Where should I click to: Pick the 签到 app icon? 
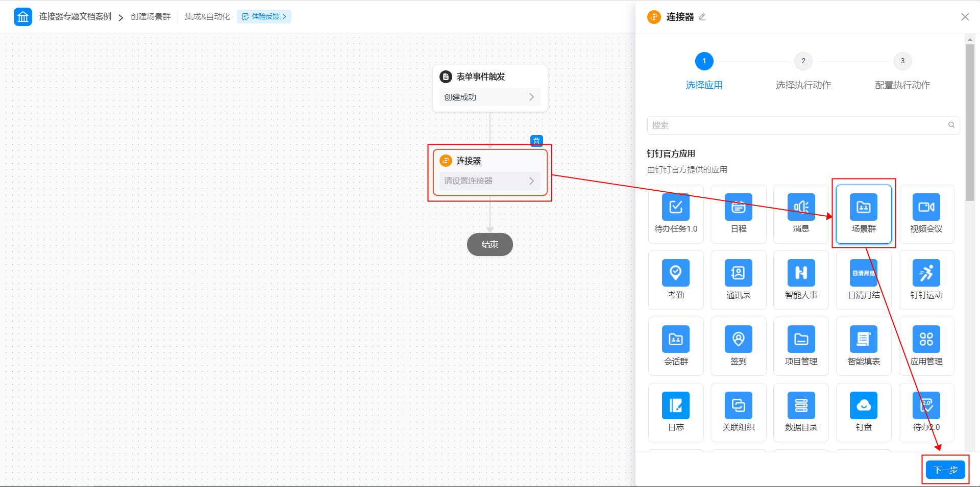point(739,339)
